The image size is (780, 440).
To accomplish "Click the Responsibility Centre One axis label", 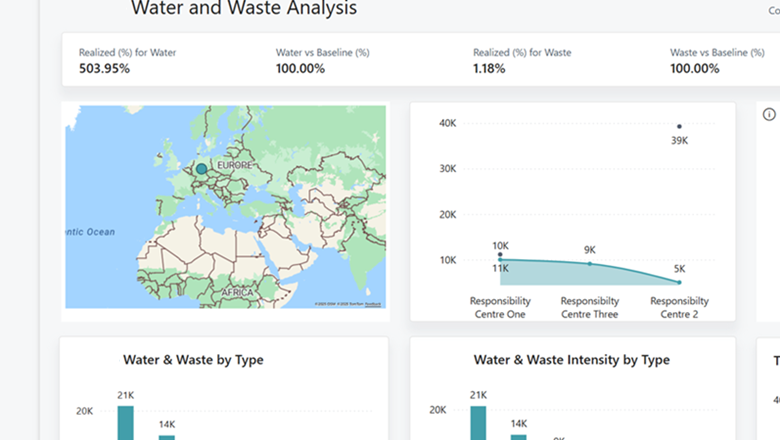I will pos(500,307).
